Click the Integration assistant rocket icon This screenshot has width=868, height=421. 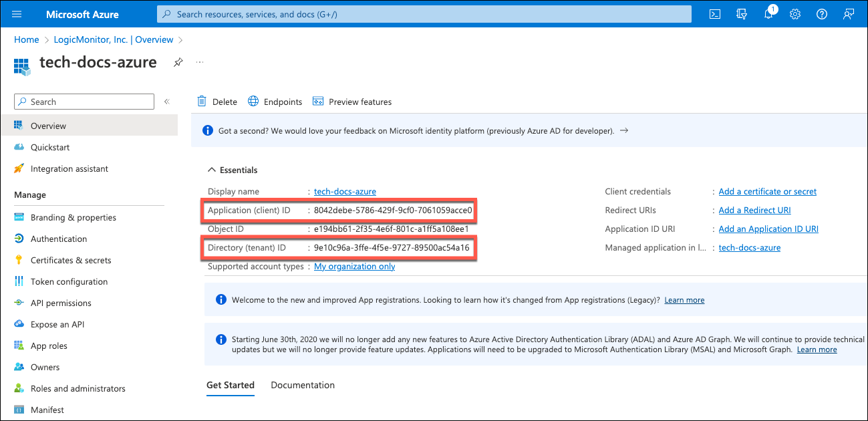tap(19, 168)
